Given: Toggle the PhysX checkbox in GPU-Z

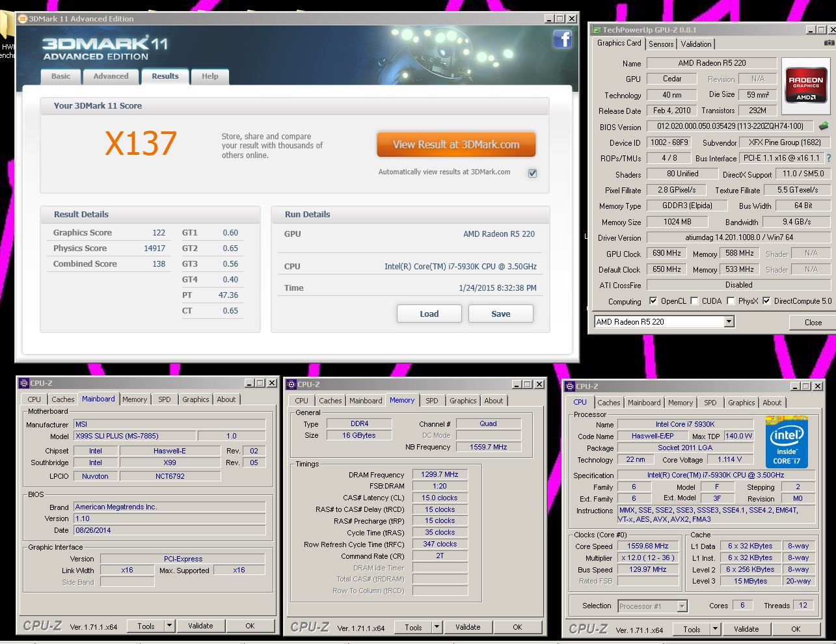Looking at the screenshot, I should (x=731, y=301).
